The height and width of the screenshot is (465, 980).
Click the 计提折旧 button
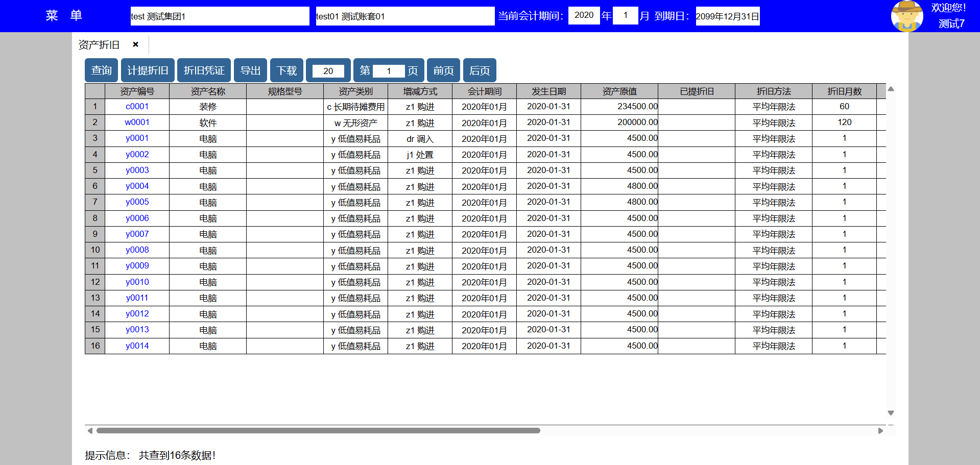[148, 70]
